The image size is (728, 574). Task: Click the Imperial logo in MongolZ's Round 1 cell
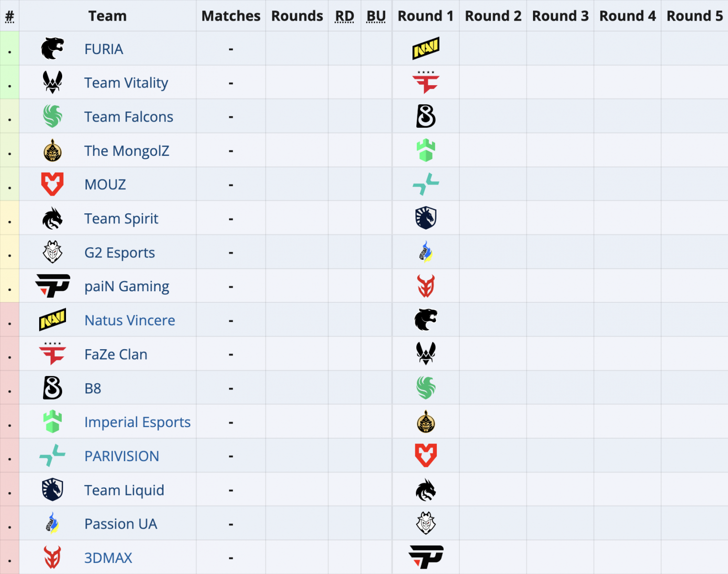point(425,150)
